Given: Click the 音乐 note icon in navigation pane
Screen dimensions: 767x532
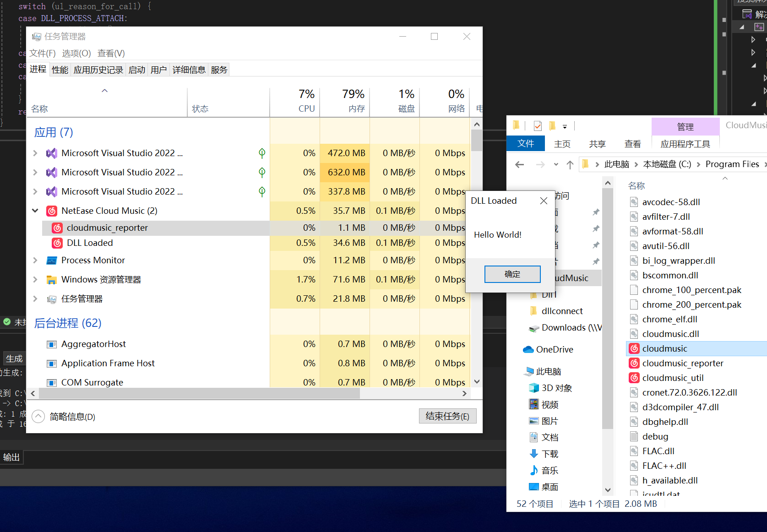Looking at the screenshot, I should (x=534, y=471).
